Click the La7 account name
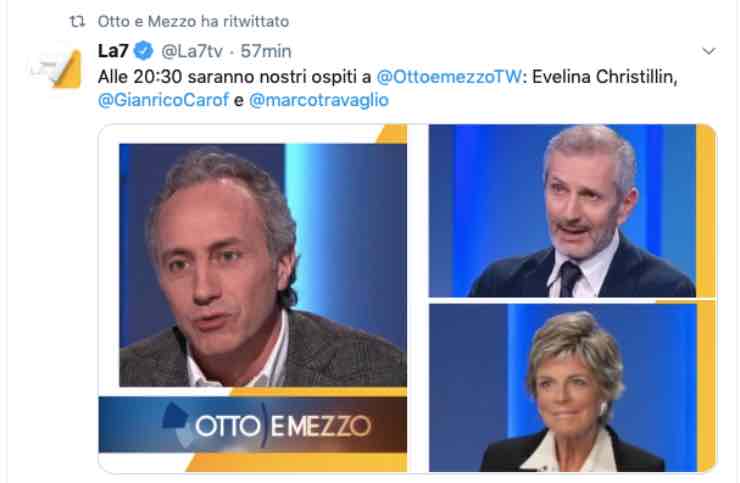This screenshot has height=483, width=740. coord(113,51)
